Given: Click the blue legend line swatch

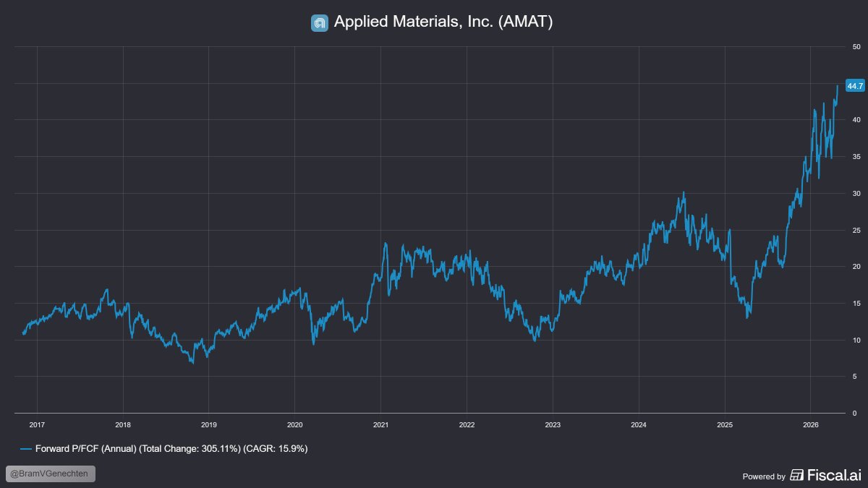Looking at the screenshot, I should pos(26,449).
